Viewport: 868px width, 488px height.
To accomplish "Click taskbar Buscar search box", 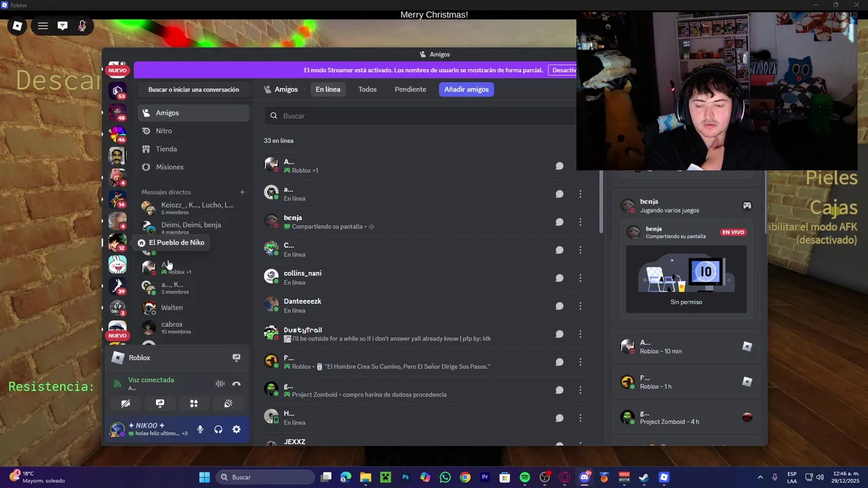I will tap(266, 477).
